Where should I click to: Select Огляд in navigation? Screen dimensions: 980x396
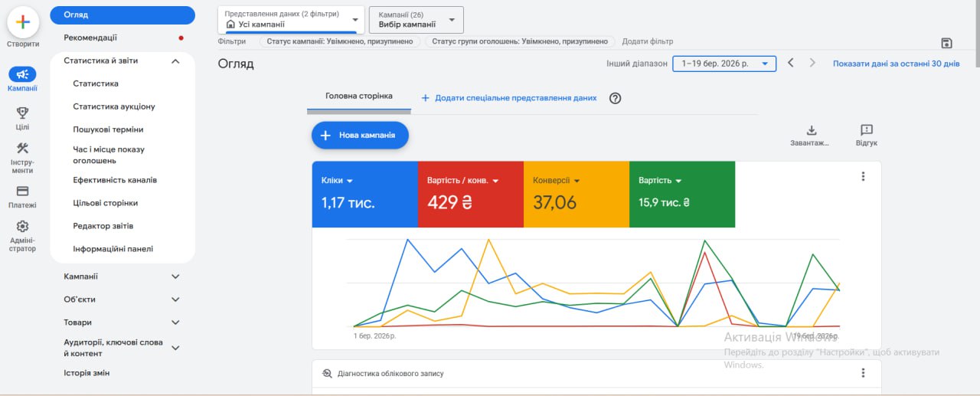122,15
